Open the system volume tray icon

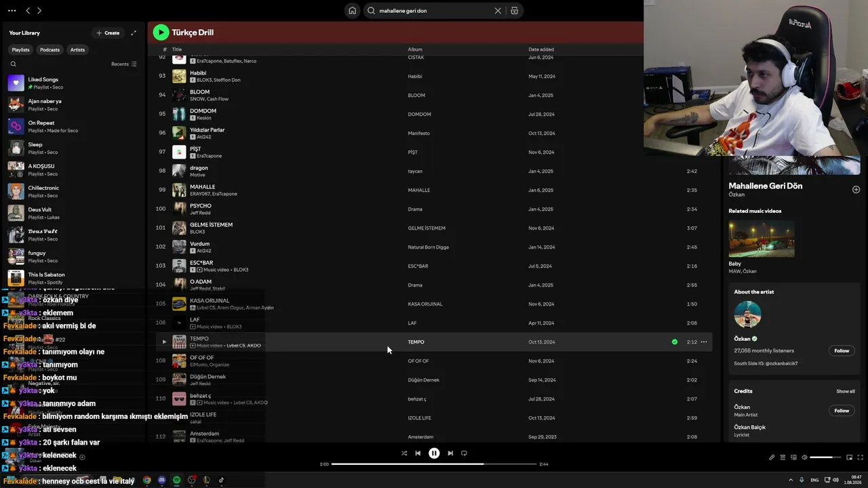pos(835,480)
